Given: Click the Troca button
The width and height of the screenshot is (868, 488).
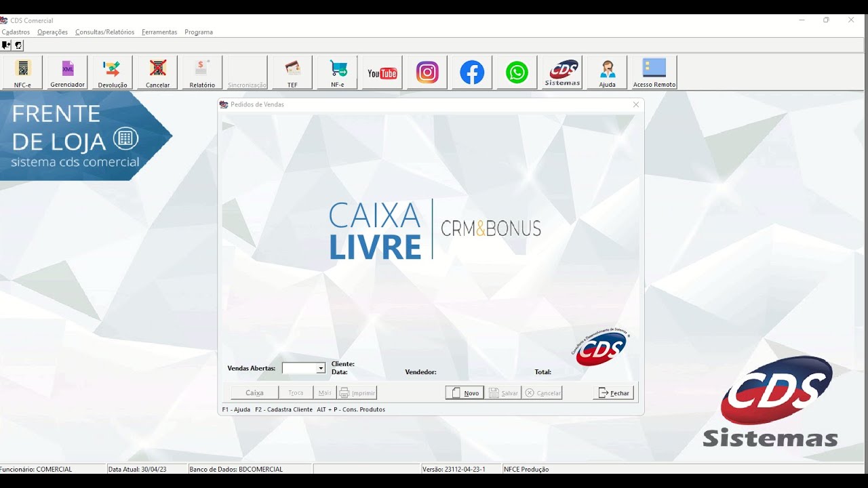Looking at the screenshot, I should [x=296, y=393].
